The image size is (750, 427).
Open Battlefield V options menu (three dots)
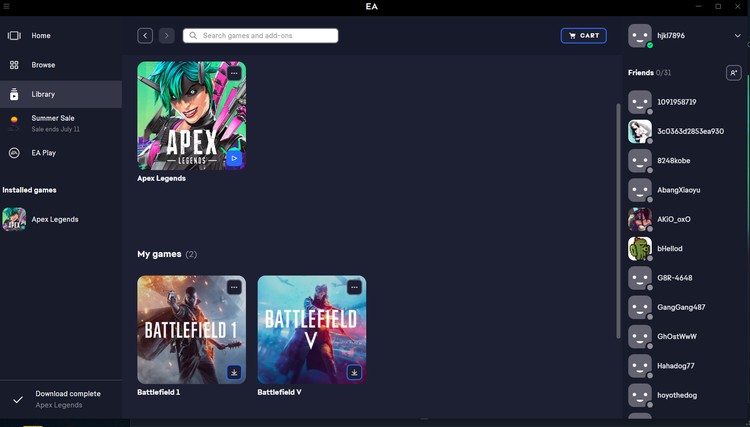click(354, 287)
